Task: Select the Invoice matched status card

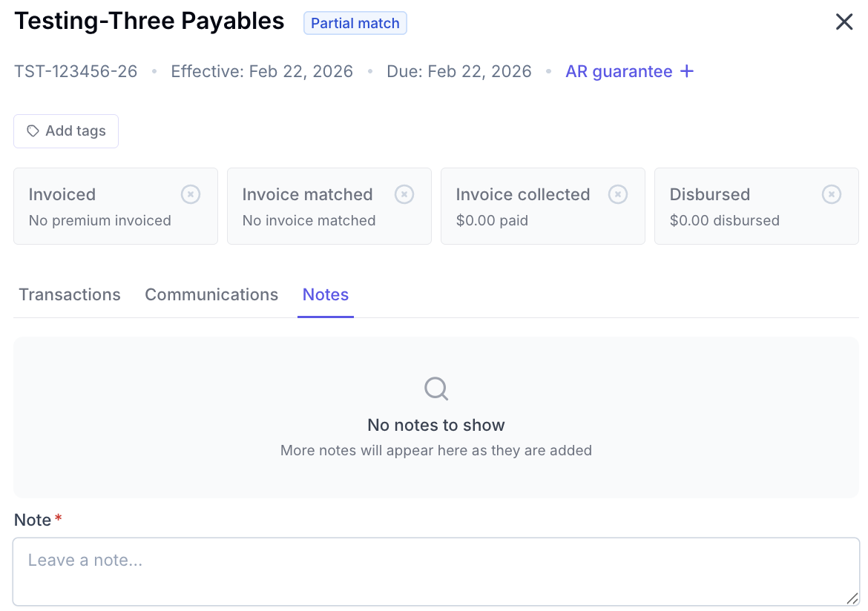Action: (x=329, y=206)
